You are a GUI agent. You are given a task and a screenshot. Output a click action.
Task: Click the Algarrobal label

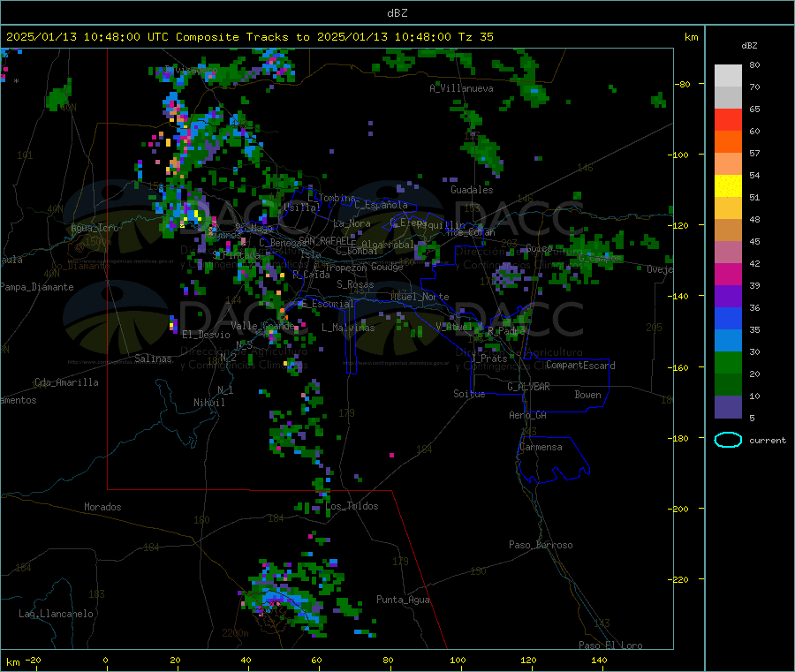pyautogui.click(x=388, y=245)
